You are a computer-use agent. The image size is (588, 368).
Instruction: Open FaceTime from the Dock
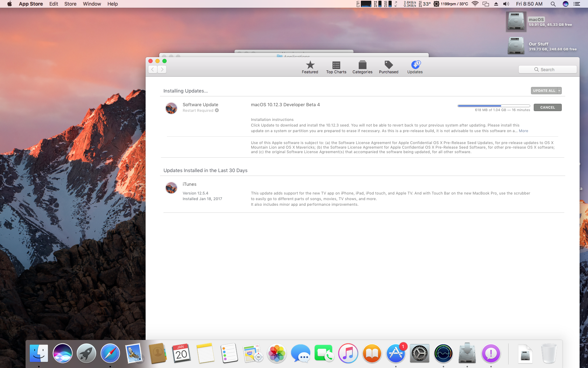click(x=324, y=353)
